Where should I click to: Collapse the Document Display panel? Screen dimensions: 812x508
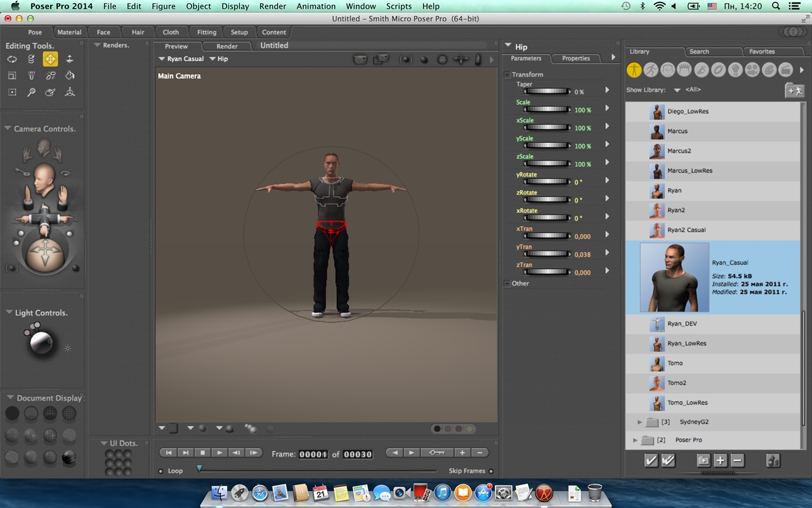(x=10, y=398)
